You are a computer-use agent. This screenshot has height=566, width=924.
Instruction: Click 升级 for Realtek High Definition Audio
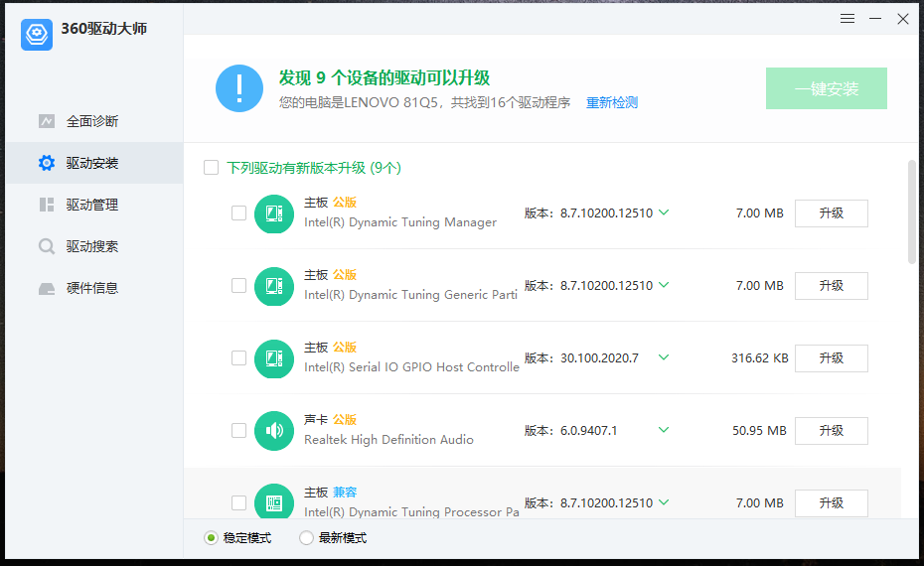click(x=831, y=431)
